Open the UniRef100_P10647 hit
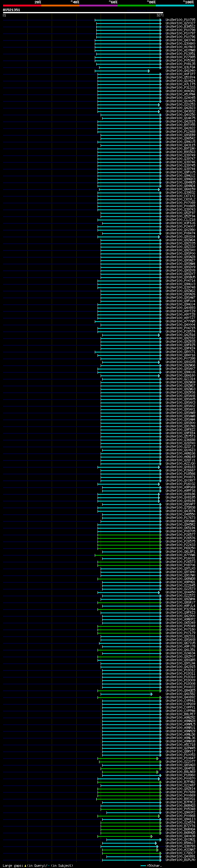197x868 pixels. tap(180, 758)
